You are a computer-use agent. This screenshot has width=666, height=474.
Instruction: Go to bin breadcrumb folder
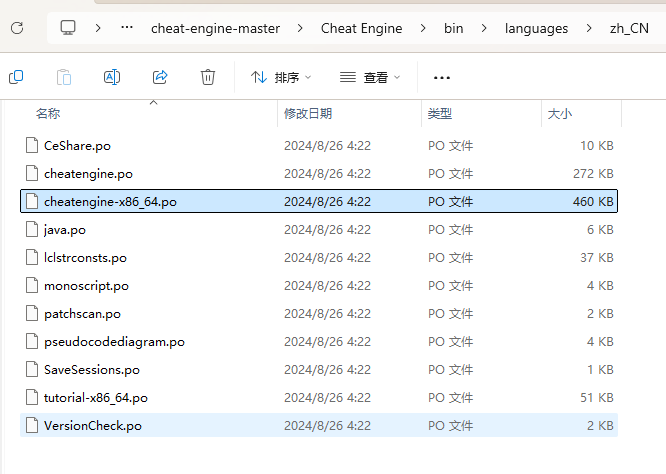tap(454, 28)
